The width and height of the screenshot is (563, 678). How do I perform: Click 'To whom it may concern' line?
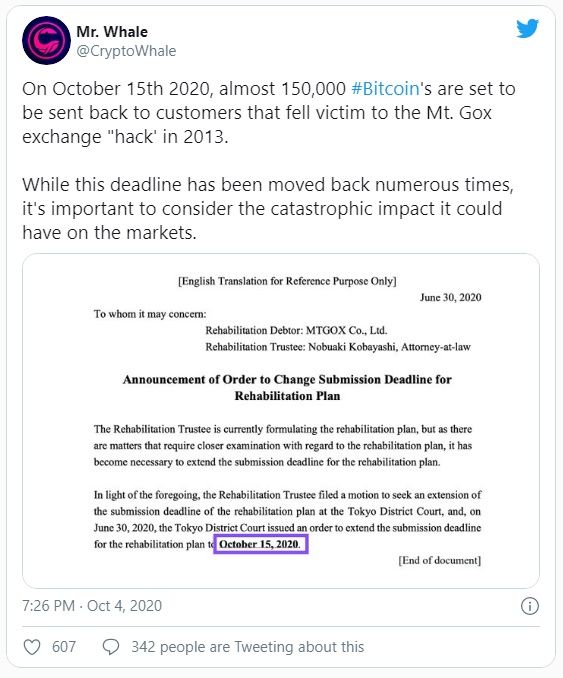[x=150, y=314]
